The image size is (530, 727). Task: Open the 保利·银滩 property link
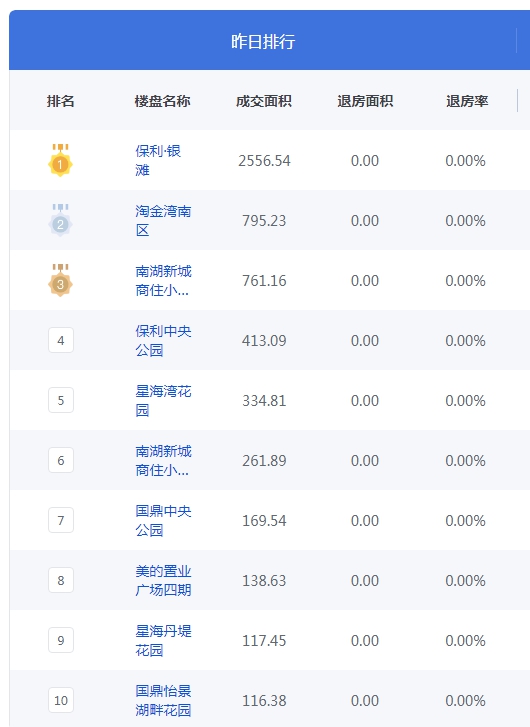point(158,160)
